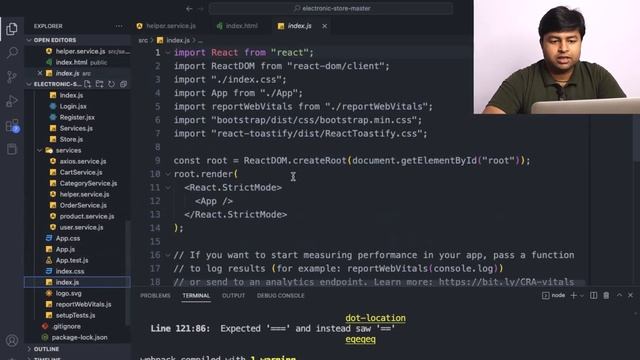The height and width of the screenshot is (360, 640).
Task: Split the terminal panel
Action: (593, 295)
